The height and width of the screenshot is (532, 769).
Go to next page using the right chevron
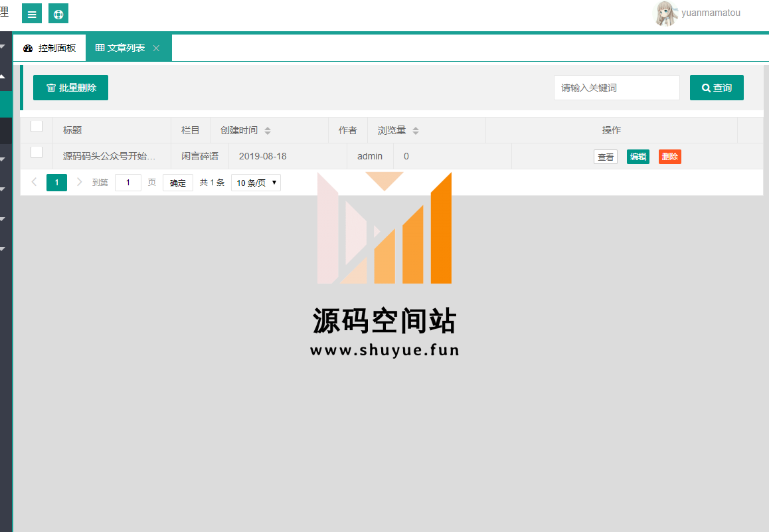(x=80, y=183)
